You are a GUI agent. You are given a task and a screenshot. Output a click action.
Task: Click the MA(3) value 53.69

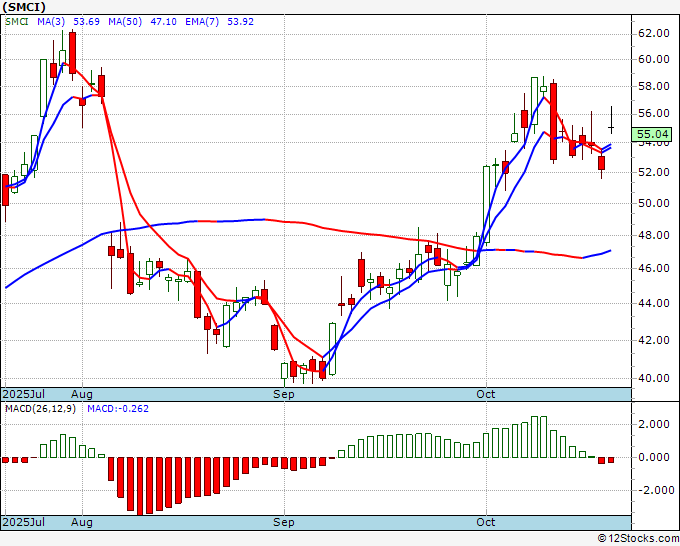[x=86, y=22]
